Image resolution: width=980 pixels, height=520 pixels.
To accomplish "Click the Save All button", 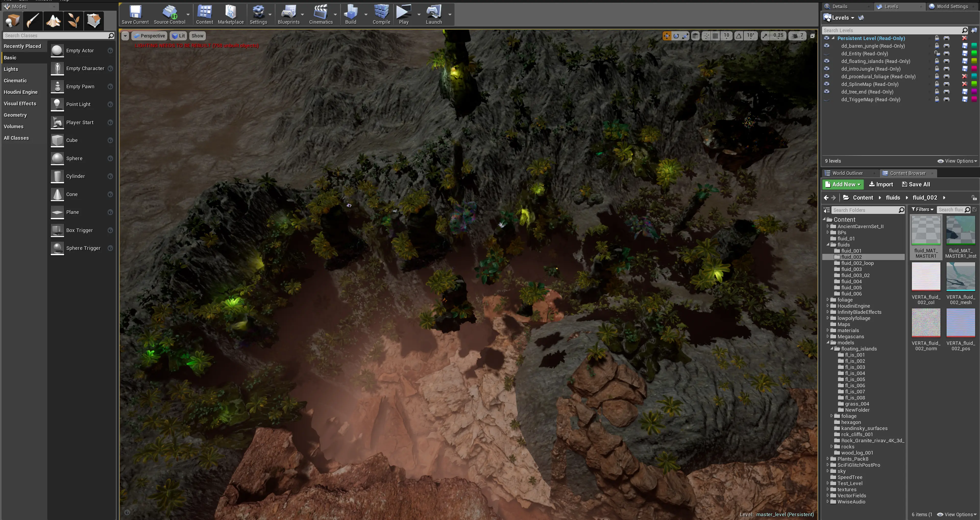I will [x=916, y=184].
